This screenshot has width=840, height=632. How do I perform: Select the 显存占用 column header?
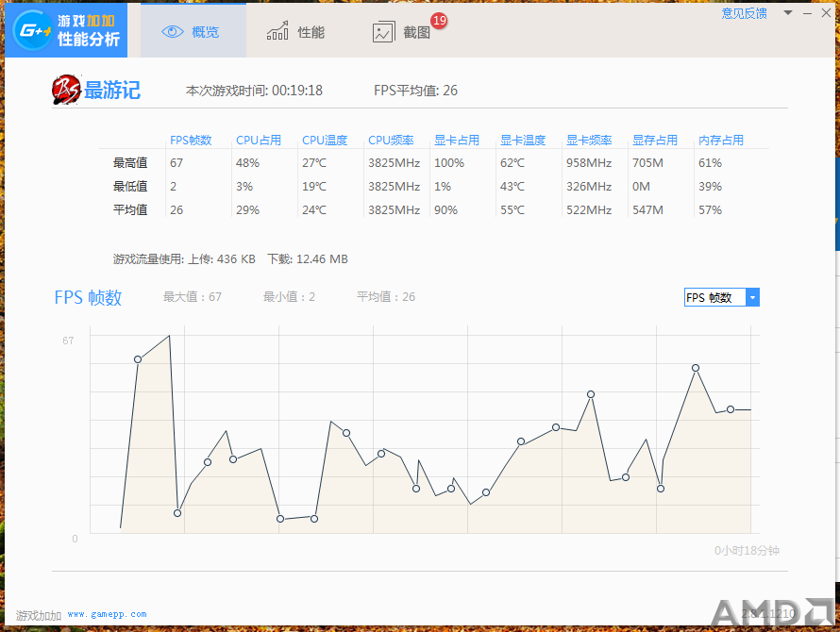coord(655,141)
